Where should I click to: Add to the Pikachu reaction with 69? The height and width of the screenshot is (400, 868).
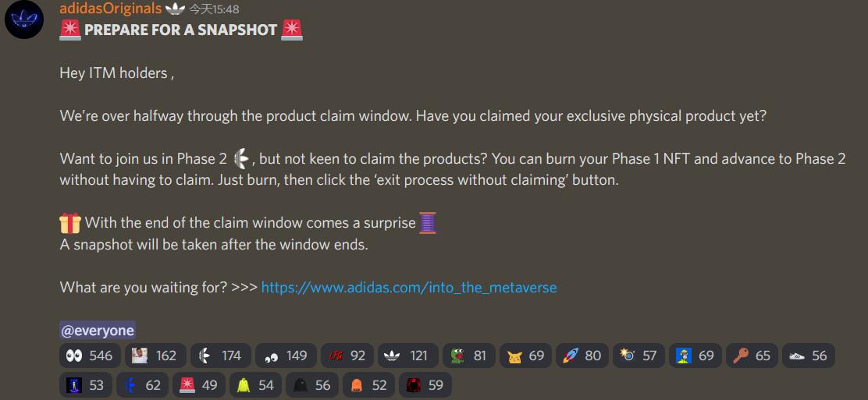click(x=525, y=356)
